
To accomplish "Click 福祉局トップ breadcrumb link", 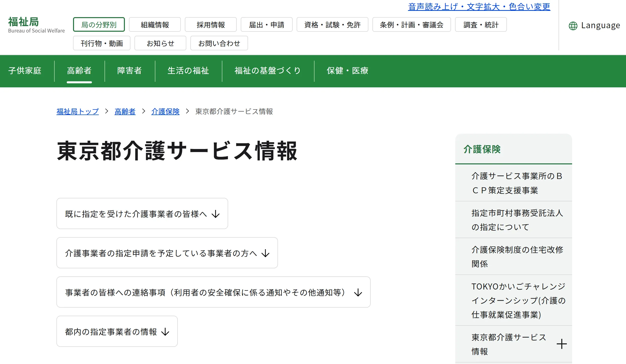I will pyautogui.click(x=78, y=112).
